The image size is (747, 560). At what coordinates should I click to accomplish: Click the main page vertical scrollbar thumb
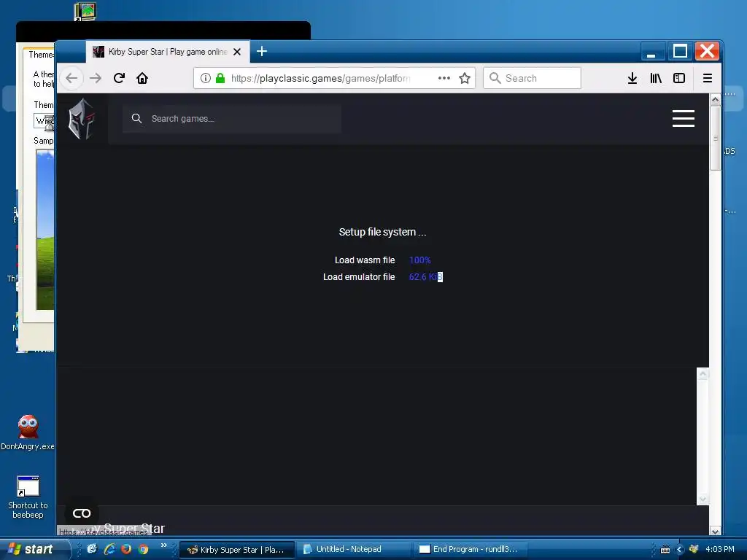(715, 138)
